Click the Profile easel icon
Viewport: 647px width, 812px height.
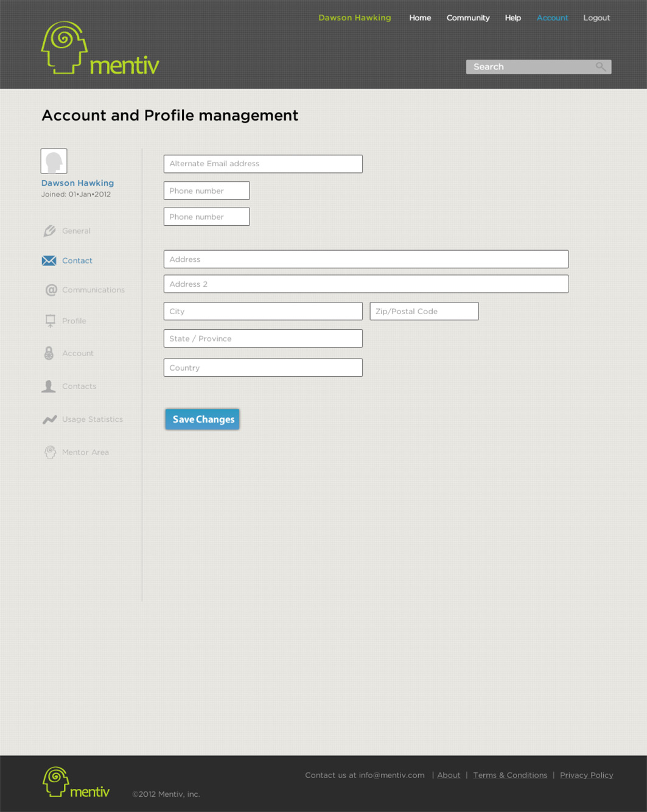[x=51, y=321]
